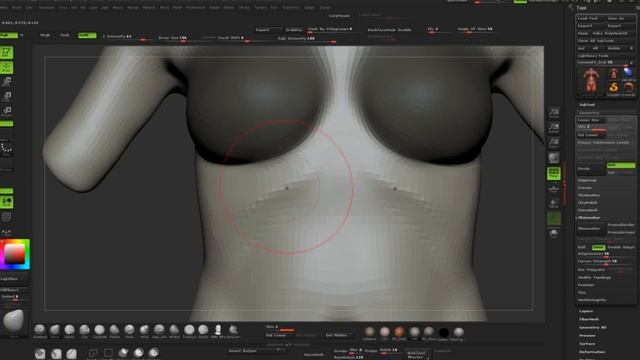Screen dimensions: 640x360
Task: Enable FreezeBorder in ZRemesher
Action: point(621,225)
